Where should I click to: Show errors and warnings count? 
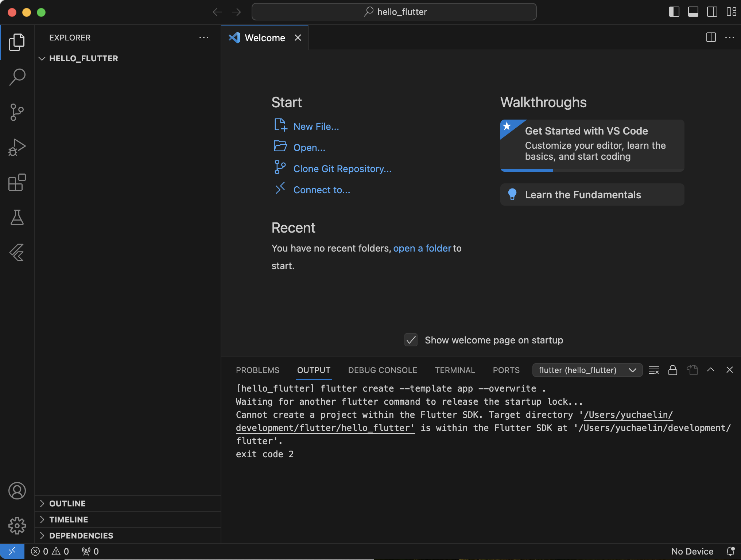[50, 551]
